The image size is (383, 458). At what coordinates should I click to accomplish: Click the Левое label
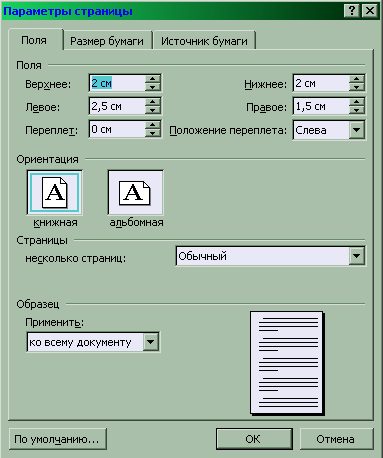[x=43, y=107]
